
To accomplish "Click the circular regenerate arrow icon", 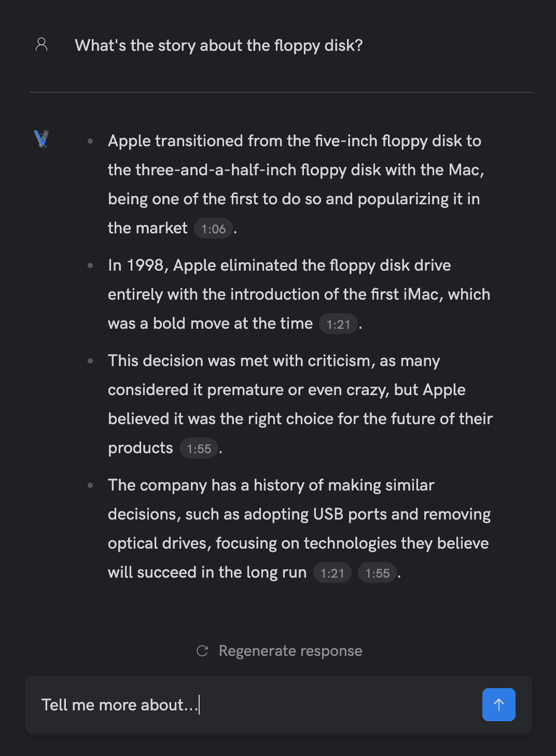I will pos(202,651).
